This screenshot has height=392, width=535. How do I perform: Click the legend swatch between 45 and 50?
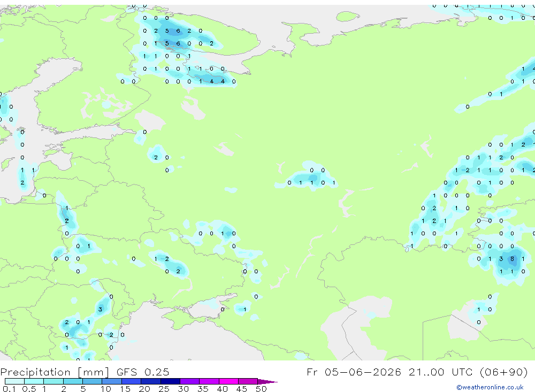tap(248, 381)
